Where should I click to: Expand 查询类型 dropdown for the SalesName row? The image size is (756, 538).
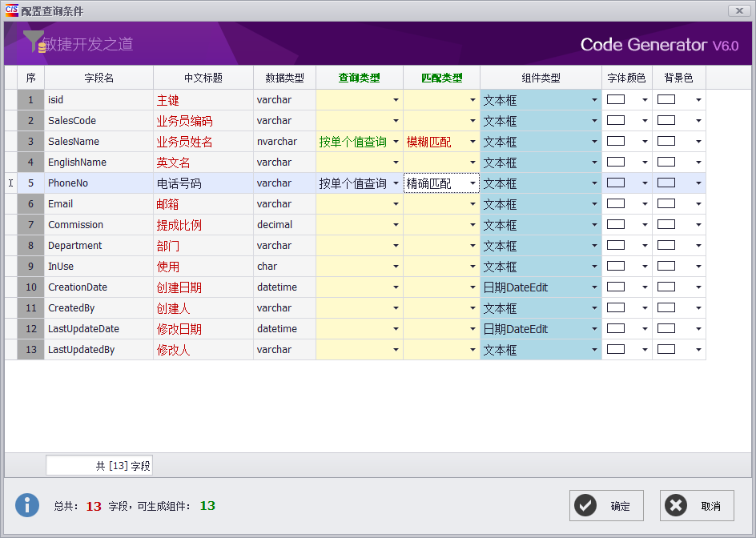(396, 141)
